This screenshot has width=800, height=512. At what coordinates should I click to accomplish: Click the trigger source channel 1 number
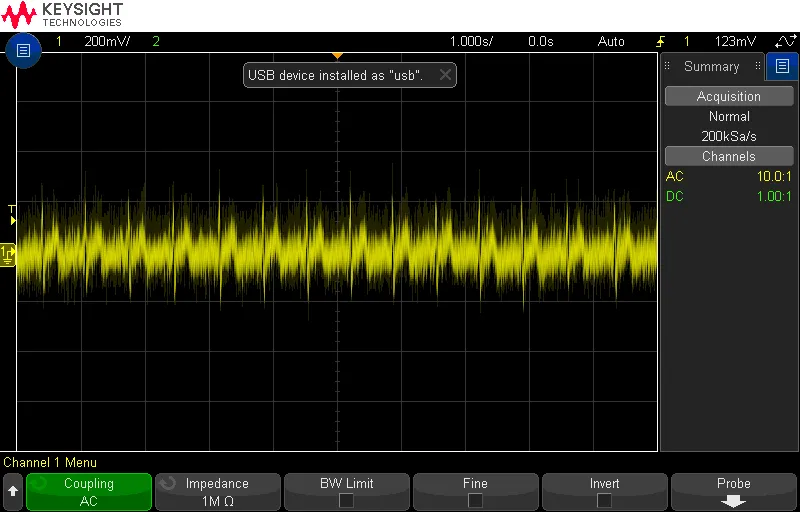[x=687, y=42]
